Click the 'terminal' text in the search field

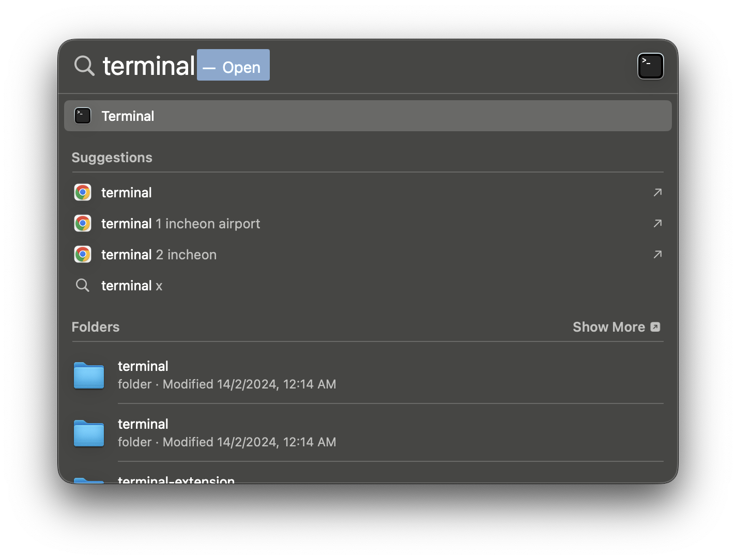tap(149, 66)
